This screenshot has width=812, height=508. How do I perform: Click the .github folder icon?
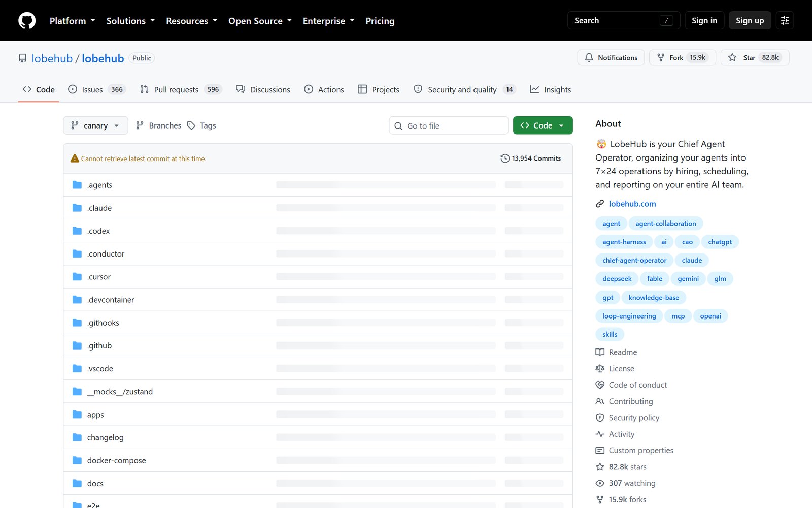point(77,345)
